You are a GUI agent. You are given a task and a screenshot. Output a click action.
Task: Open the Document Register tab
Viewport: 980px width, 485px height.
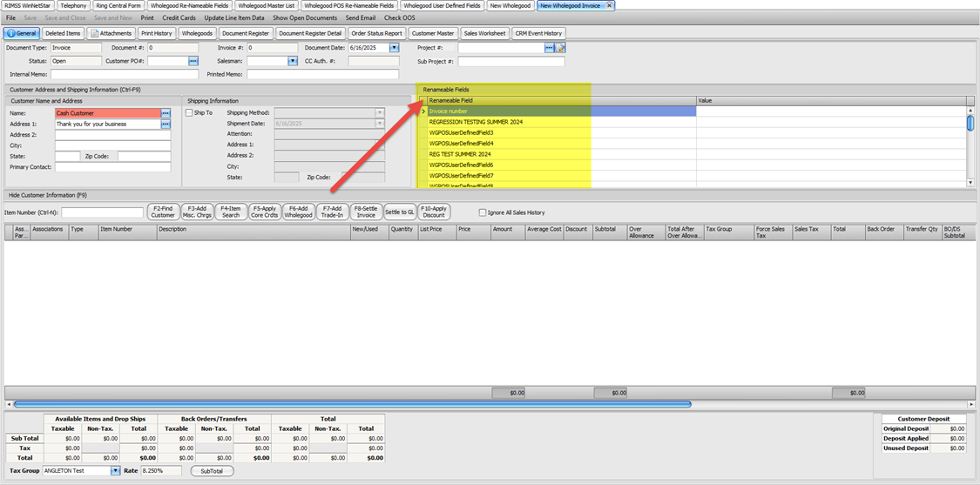246,33
